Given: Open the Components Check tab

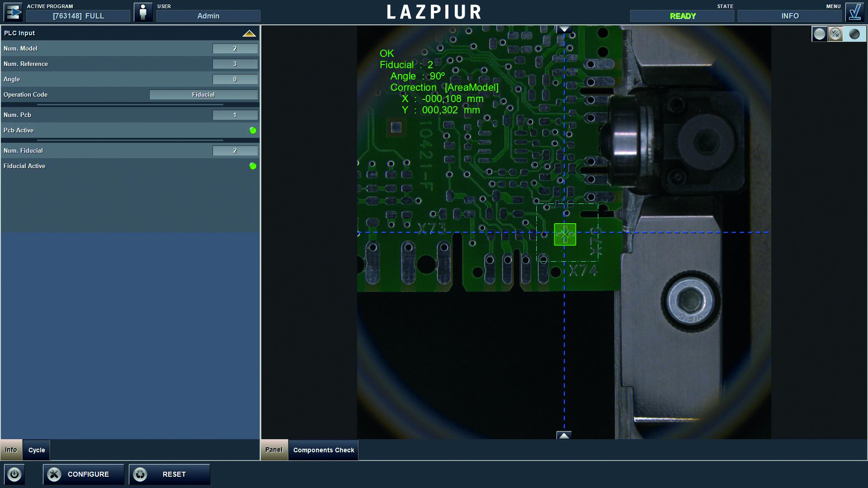Looking at the screenshot, I should tap(324, 450).
